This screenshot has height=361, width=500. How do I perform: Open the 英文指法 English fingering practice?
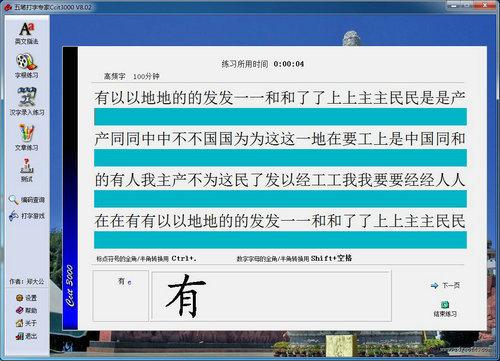pos(26,33)
